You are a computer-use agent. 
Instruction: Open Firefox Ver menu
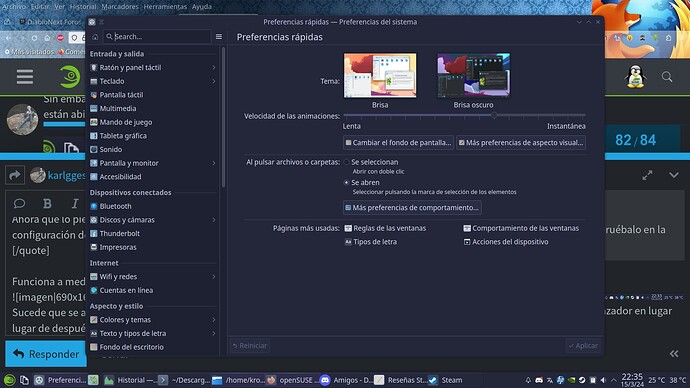[59, 7]
